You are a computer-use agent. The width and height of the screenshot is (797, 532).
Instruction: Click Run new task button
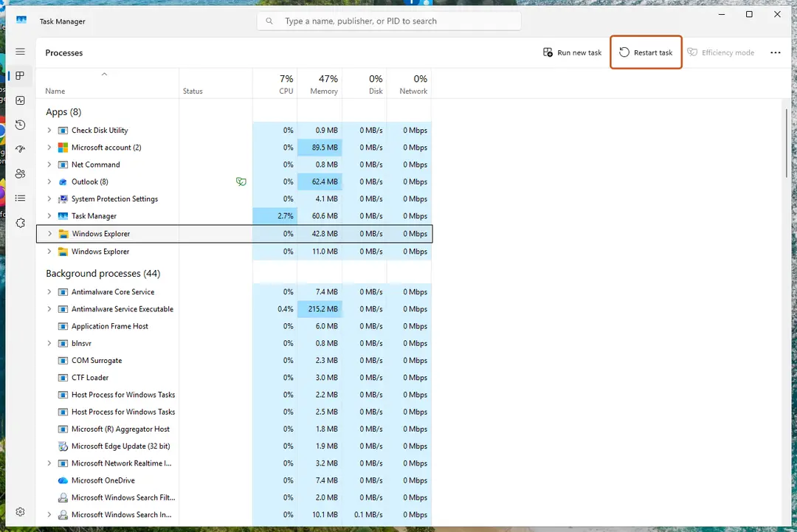coord(572,52)
